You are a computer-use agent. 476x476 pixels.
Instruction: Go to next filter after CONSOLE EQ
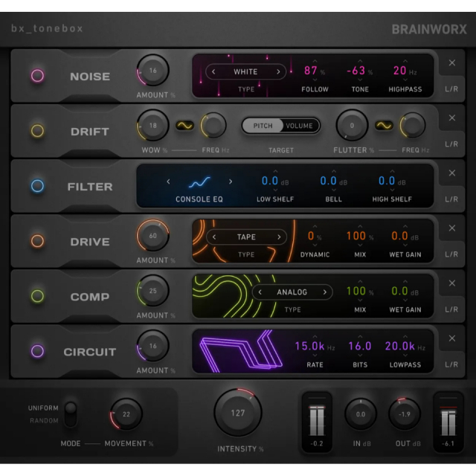tap(231, 181)
